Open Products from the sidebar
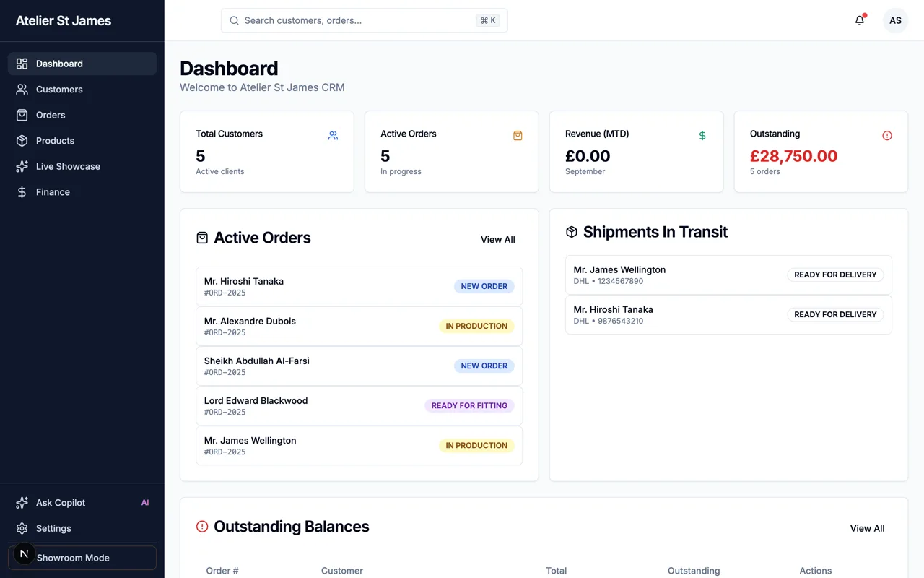924x578 pixels. (x=82, y=141)
